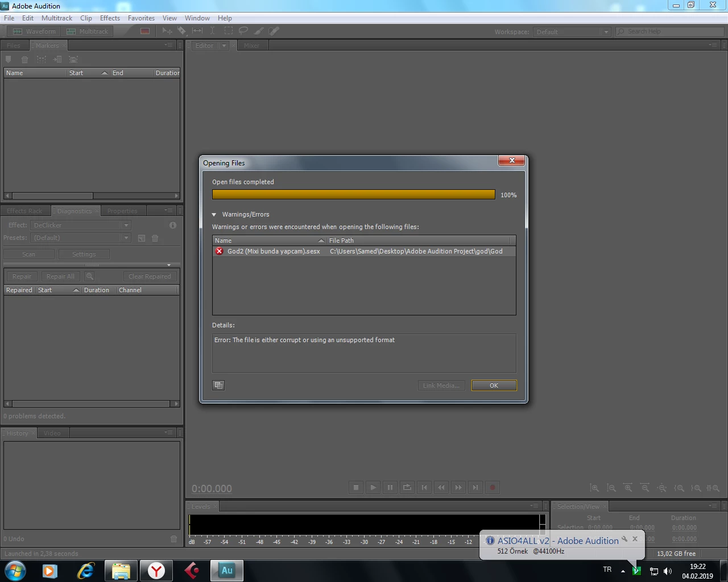Open the Favorites menu

[x=141, y=18]
